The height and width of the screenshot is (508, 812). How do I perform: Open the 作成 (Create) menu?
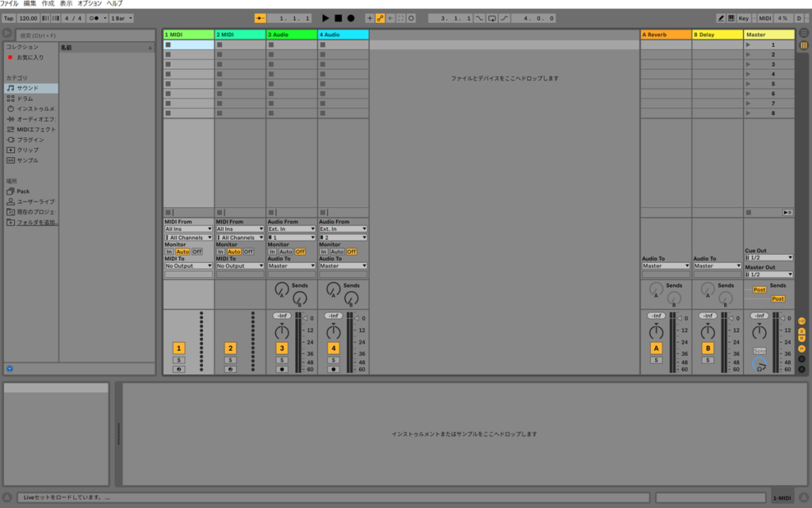pyautogui.click(x=48, y=4)
